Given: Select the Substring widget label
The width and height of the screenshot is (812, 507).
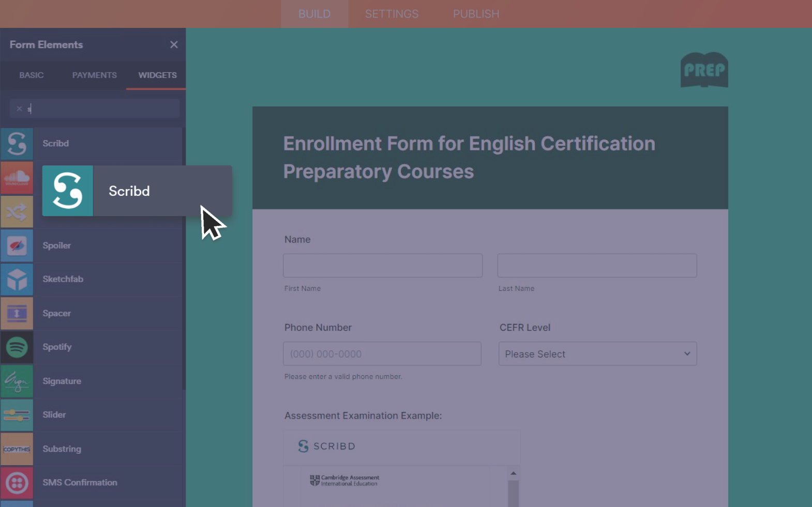Looking at the screenshot, I should click(x=62, y=449).
